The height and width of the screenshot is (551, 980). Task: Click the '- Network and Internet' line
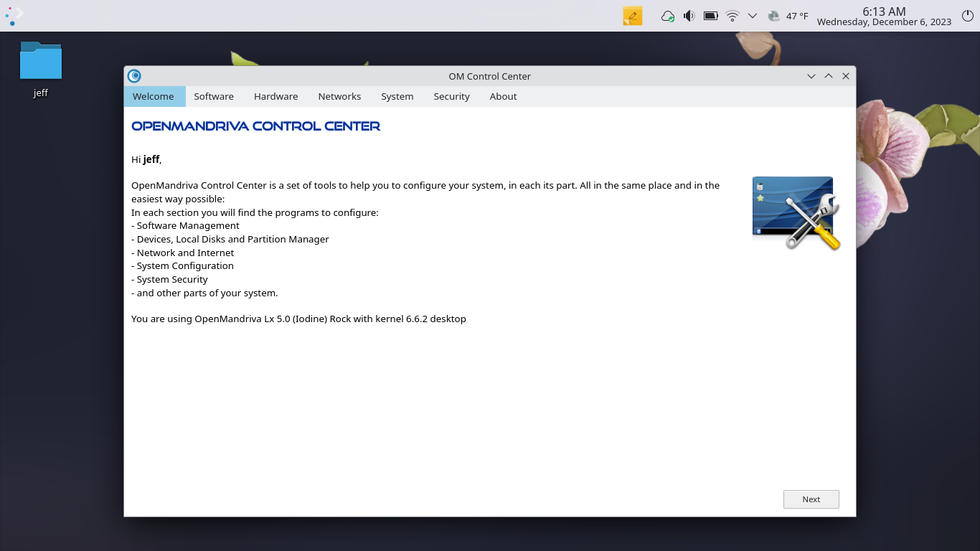pos(183,253)
